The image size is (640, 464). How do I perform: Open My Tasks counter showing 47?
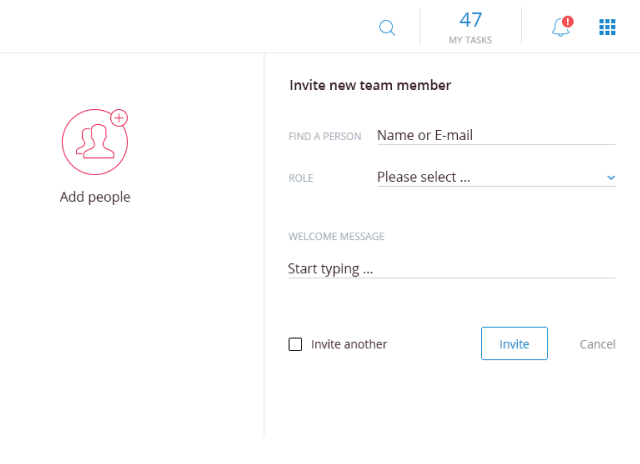click(x=470, y=20)
